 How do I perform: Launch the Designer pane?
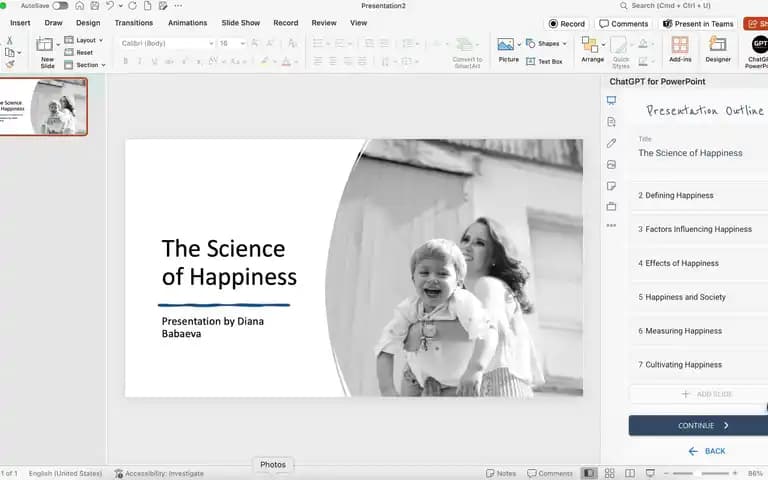pyautogui.click(x=718, y=50)
